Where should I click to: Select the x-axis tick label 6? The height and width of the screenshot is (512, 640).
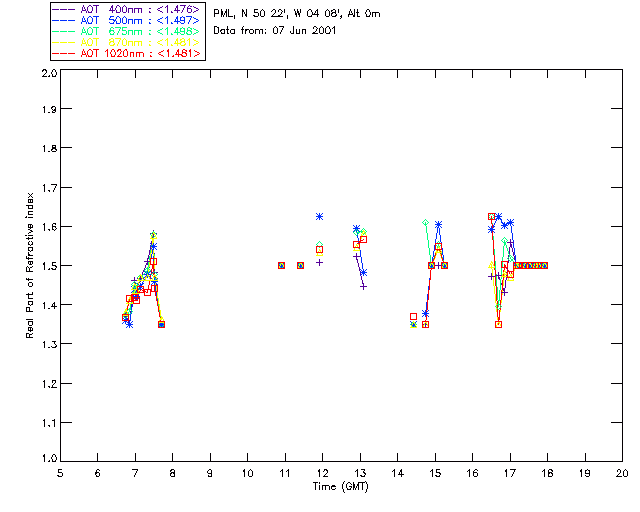point(98,473)
